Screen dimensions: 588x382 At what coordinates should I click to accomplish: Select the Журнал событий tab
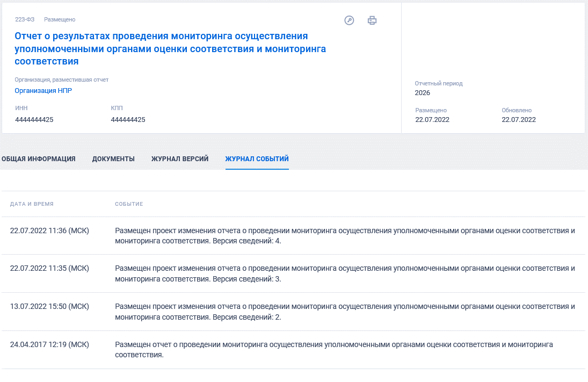257,158
